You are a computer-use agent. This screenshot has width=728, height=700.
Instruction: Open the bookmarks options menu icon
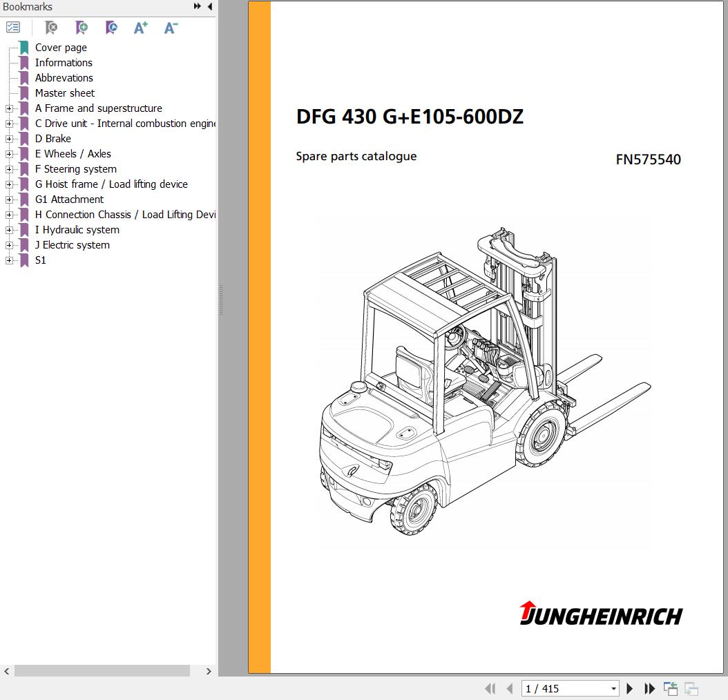[x=13, y=28]
